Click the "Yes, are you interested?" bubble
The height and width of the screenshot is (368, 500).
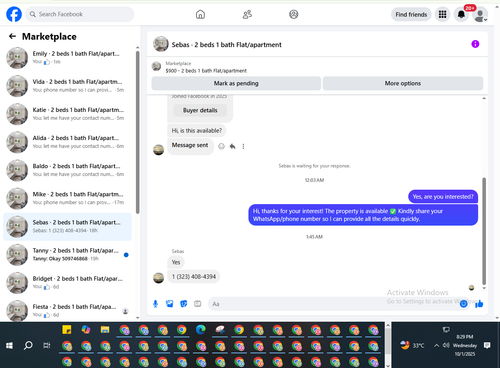click(443, 197)
